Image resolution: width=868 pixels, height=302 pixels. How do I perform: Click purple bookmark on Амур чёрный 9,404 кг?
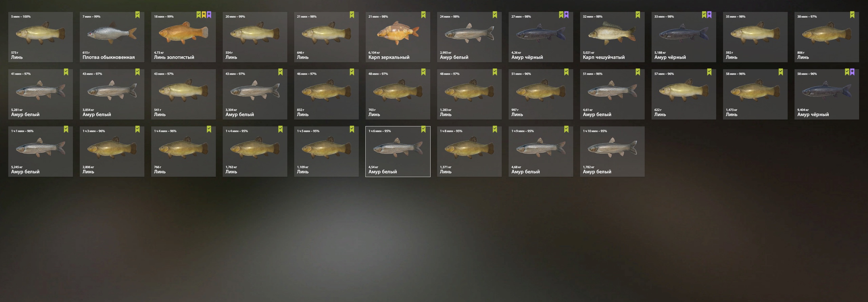(852, 72)
